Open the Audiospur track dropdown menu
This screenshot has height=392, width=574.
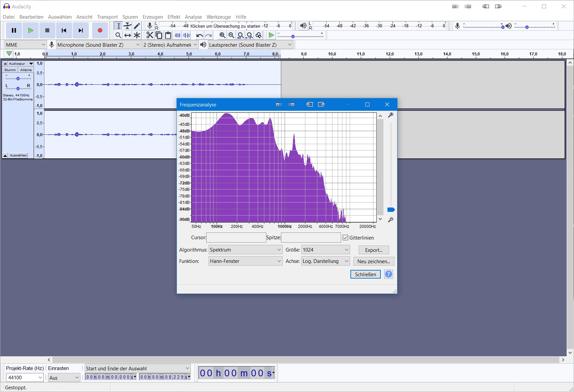tap(21, 64)
